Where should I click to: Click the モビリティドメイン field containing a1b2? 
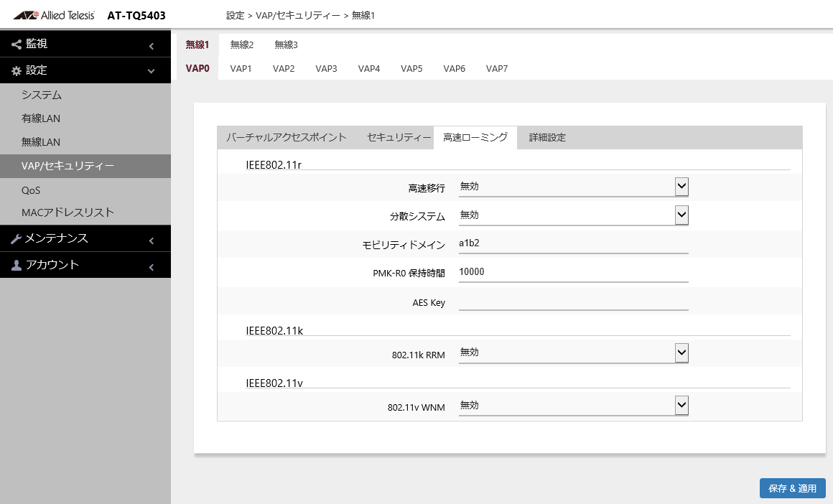573,244
